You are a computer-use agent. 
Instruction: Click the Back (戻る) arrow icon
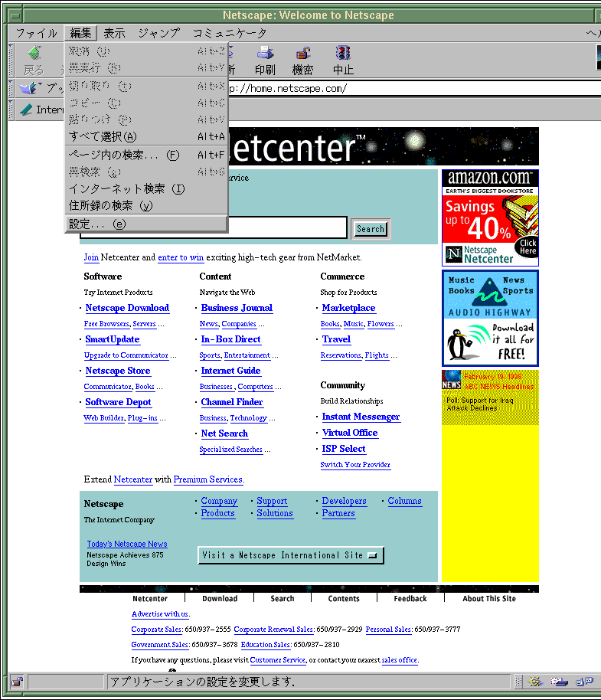click(x=34, y=54)
